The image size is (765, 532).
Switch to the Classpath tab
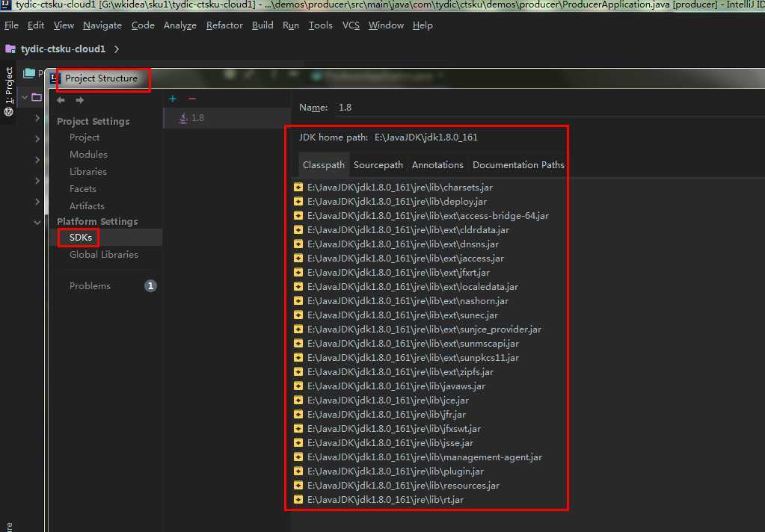pos(324,165)
